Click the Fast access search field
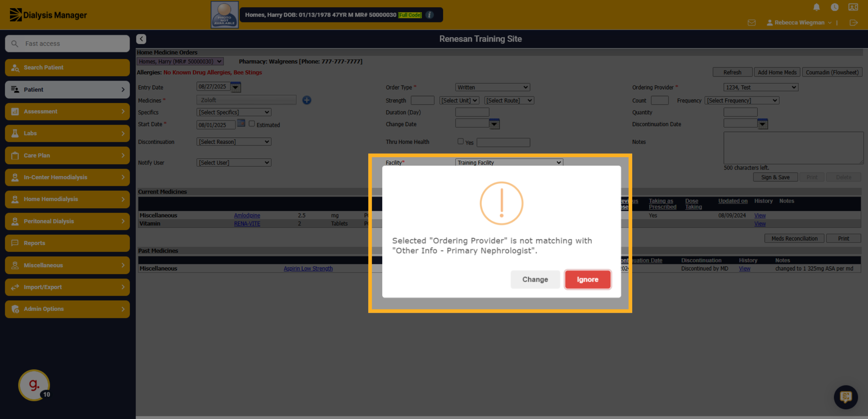 (67, 43)
